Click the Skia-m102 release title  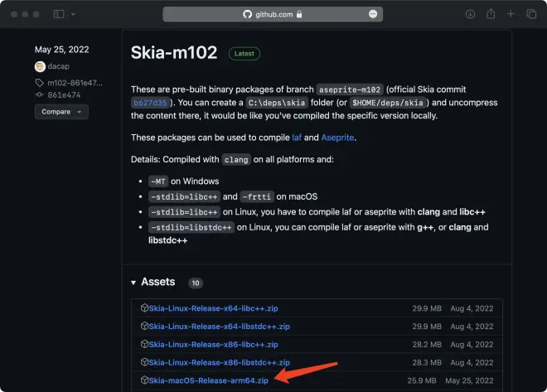174,53
